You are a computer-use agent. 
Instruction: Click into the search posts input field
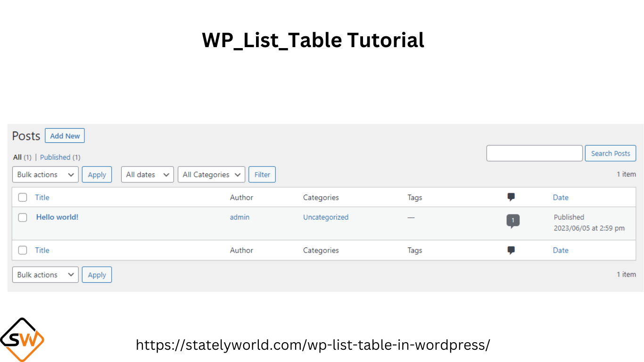tap(535, 153)
